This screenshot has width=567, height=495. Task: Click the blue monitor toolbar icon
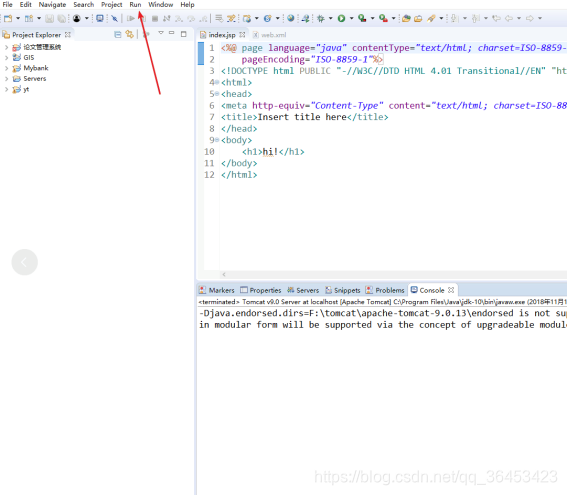(100, 18)
